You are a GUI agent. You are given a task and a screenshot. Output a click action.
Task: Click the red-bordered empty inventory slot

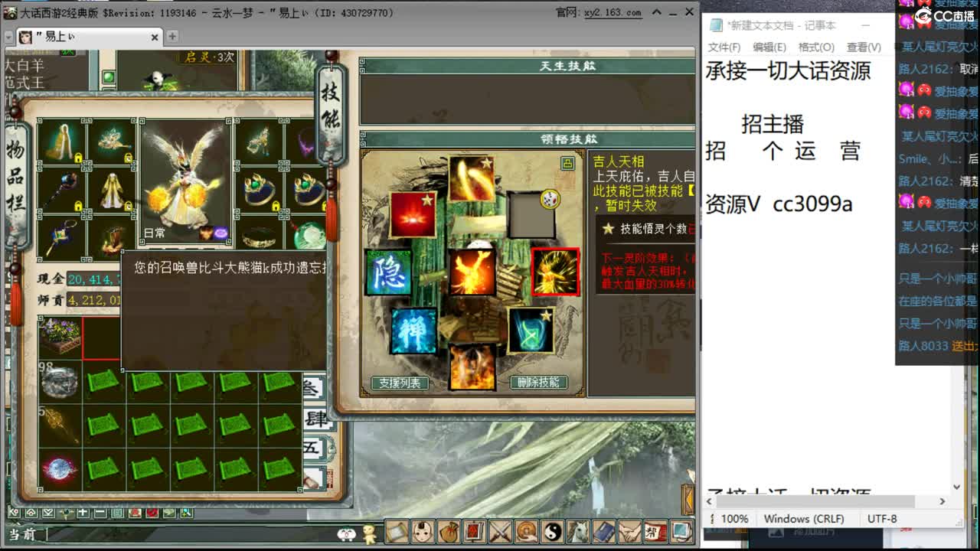click(103, 338)
